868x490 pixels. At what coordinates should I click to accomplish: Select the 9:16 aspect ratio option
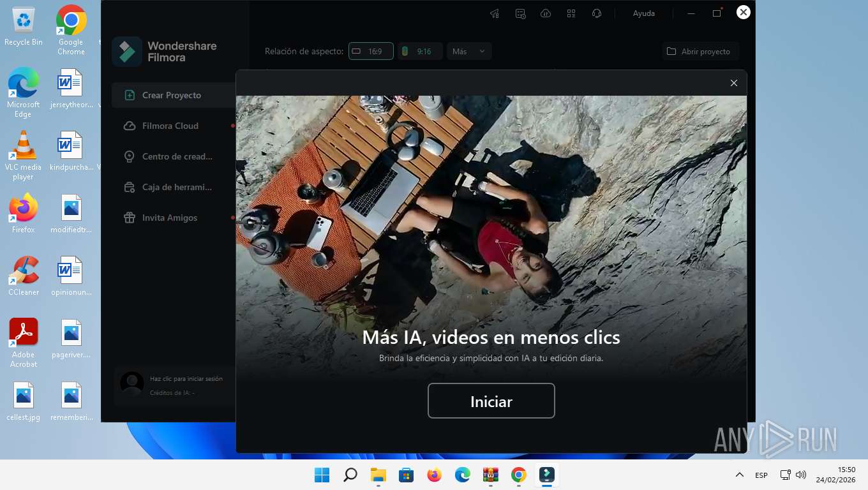420,51
